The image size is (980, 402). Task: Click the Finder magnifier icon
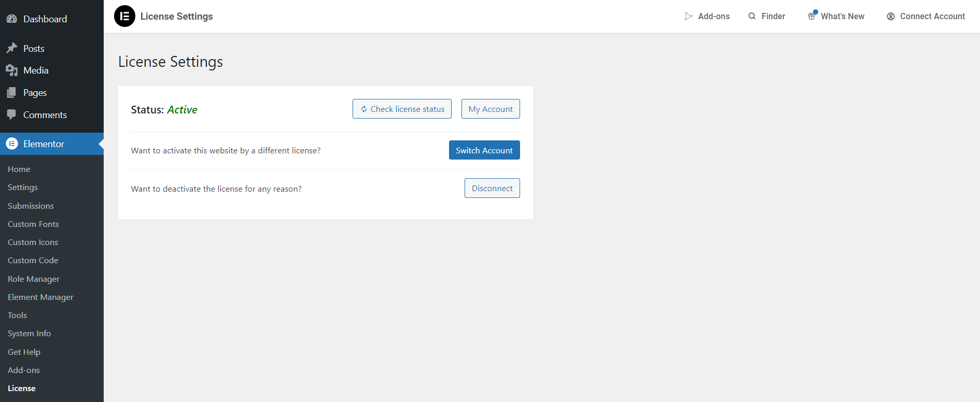(752, 16)
